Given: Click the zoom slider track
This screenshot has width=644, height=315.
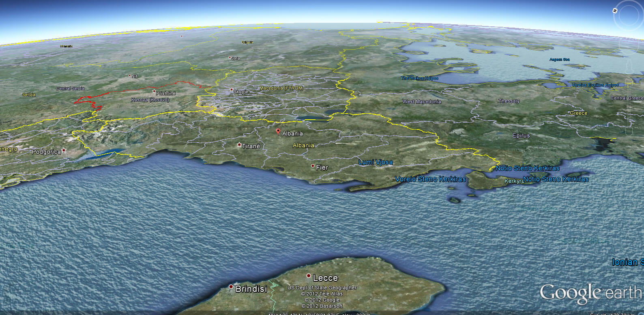Looking at the screenshot, I should [x=629, y=106].
